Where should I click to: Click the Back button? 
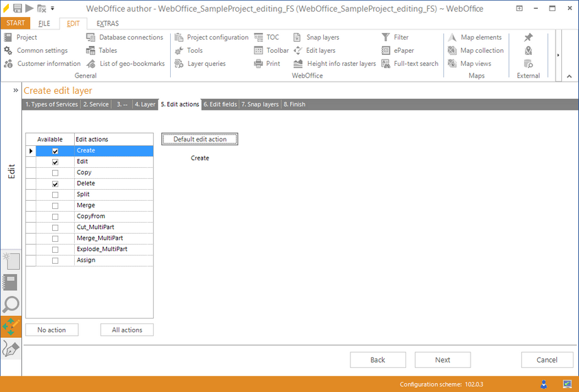pos(378,360)
